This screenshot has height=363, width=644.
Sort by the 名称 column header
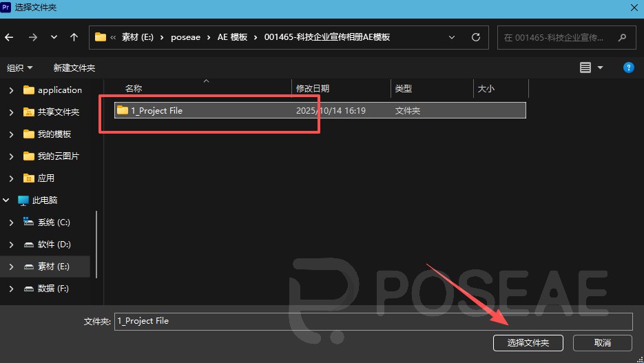[134, 89]
